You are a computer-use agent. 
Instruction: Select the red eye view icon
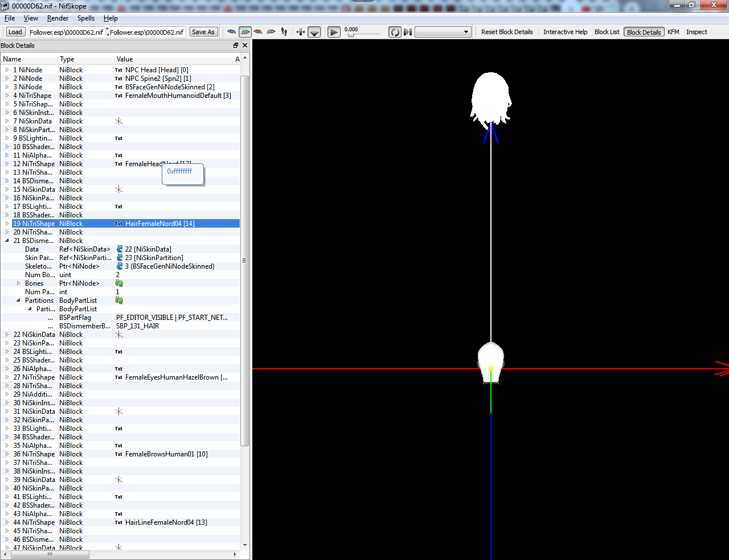(258, 32)
